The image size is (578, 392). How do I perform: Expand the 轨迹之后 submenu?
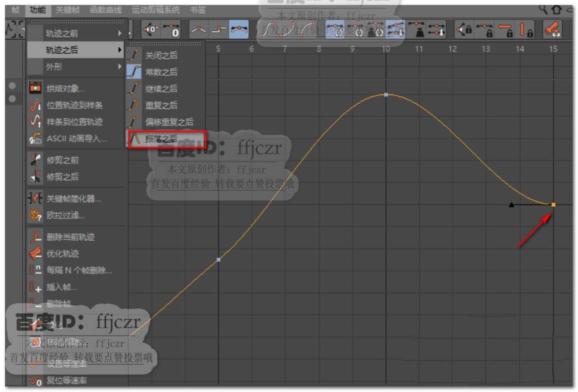point(76,50)
